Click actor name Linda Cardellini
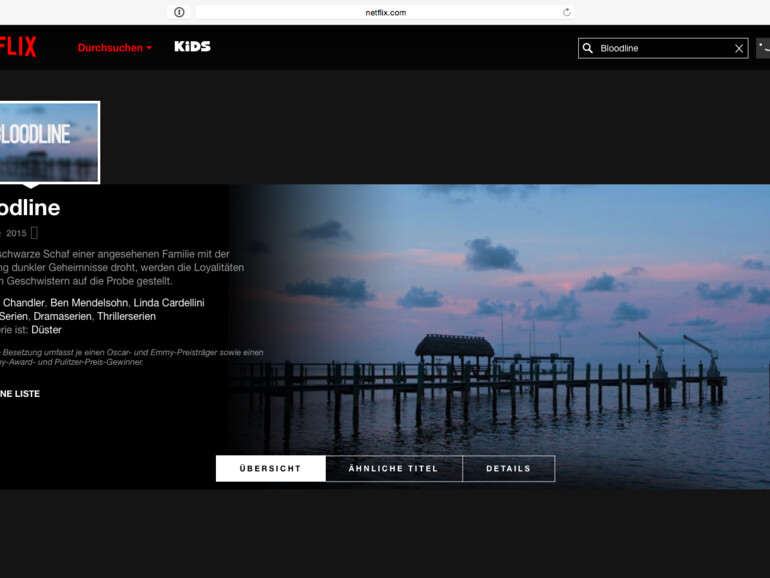Viewport: 770px width, 578px height. (x=169, y=303)
